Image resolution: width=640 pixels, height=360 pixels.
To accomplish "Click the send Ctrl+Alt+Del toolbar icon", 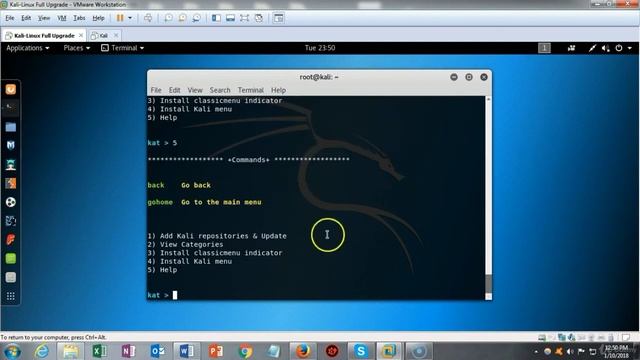I will pos(148,18).
